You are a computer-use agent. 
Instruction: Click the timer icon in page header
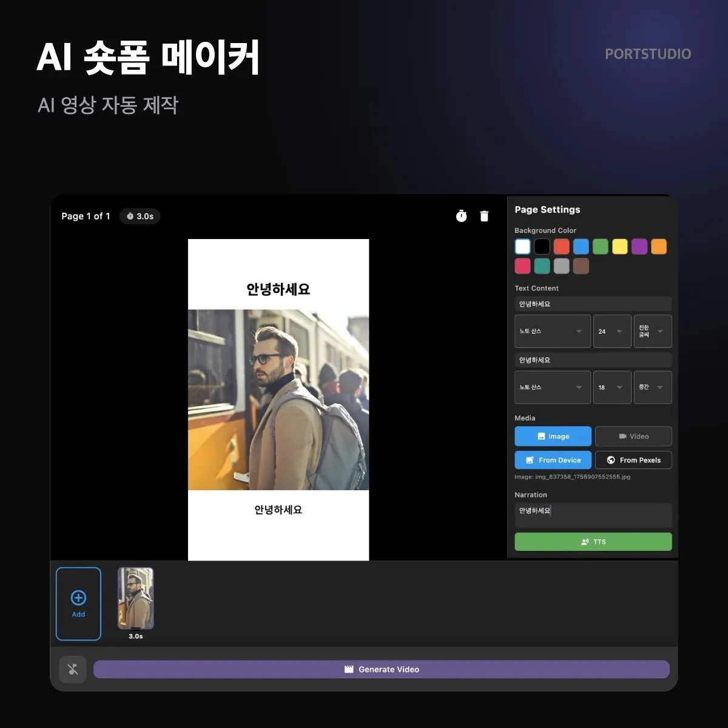tap(462, 216)
